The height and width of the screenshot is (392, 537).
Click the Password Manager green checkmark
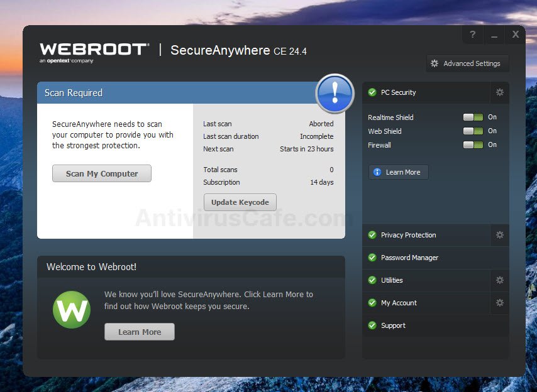pyautogui.click(x=372, y=258)
